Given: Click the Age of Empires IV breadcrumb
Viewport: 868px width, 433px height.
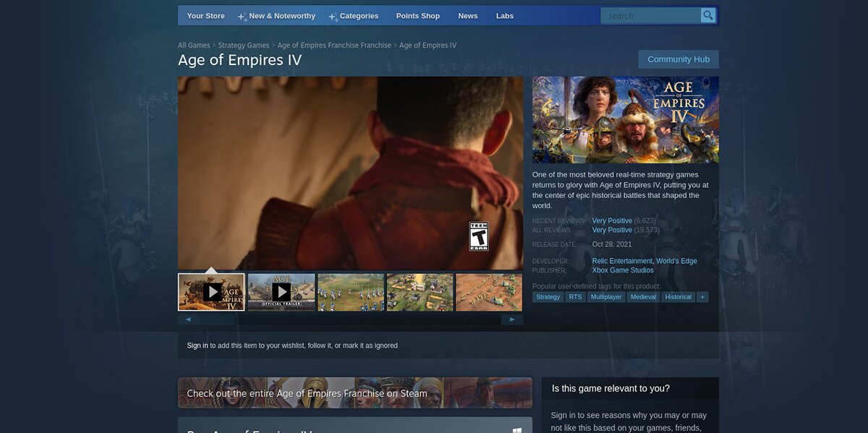Looking at the screenshot, I should (x=428, y=46).
